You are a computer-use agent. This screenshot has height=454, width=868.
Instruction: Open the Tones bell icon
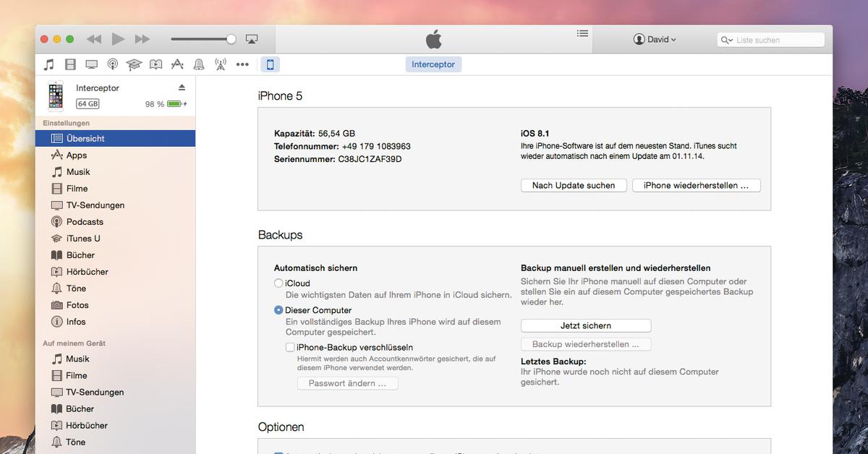pyautogui.click(x=199, y=64)
